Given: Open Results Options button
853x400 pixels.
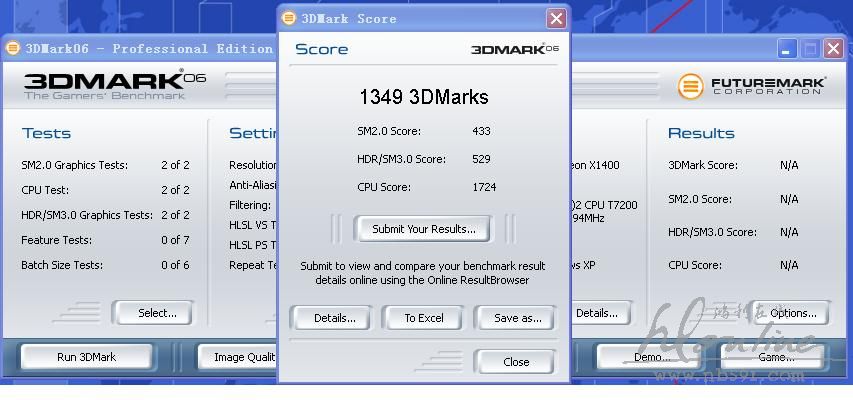Looking at the screenshot, I should coord(792,313).
